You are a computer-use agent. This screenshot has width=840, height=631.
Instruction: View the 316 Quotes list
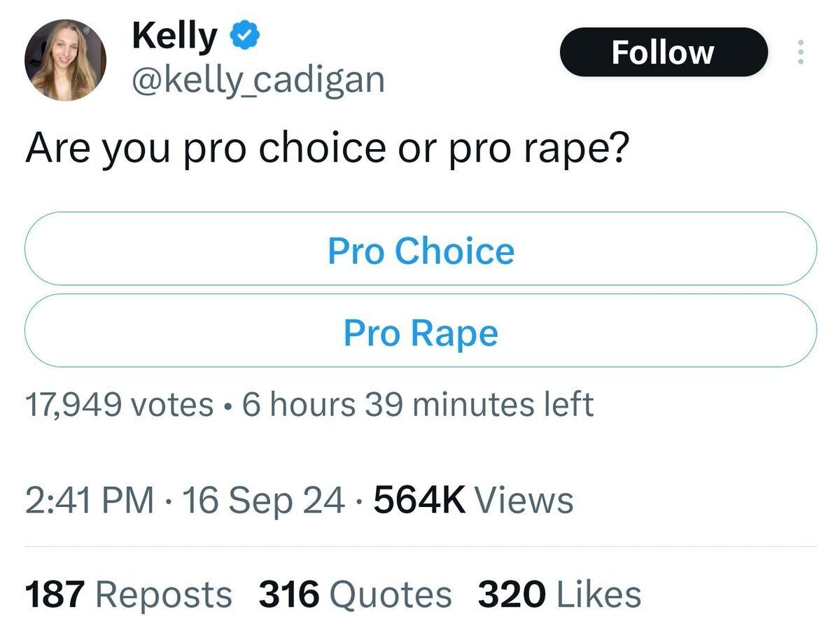coord(355,595)
